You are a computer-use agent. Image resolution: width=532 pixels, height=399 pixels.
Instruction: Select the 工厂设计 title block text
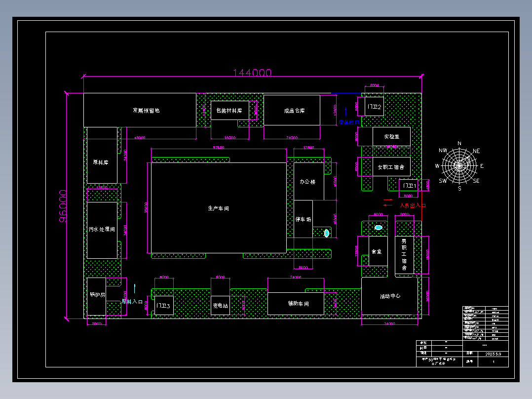(438, 363)
